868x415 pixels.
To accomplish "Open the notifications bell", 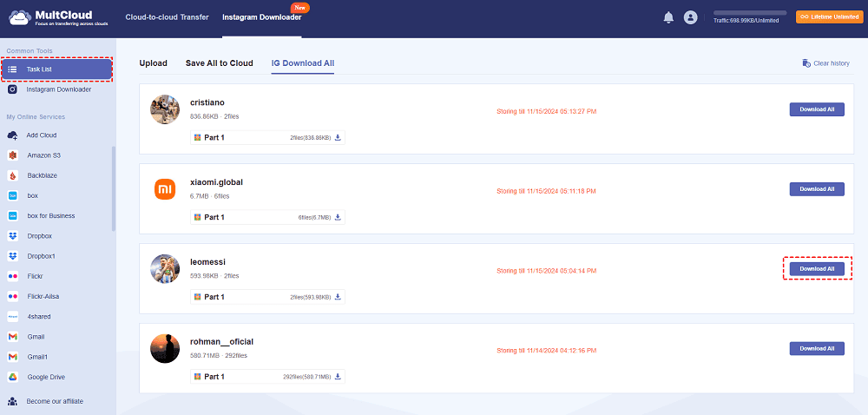I will (668, 17).
